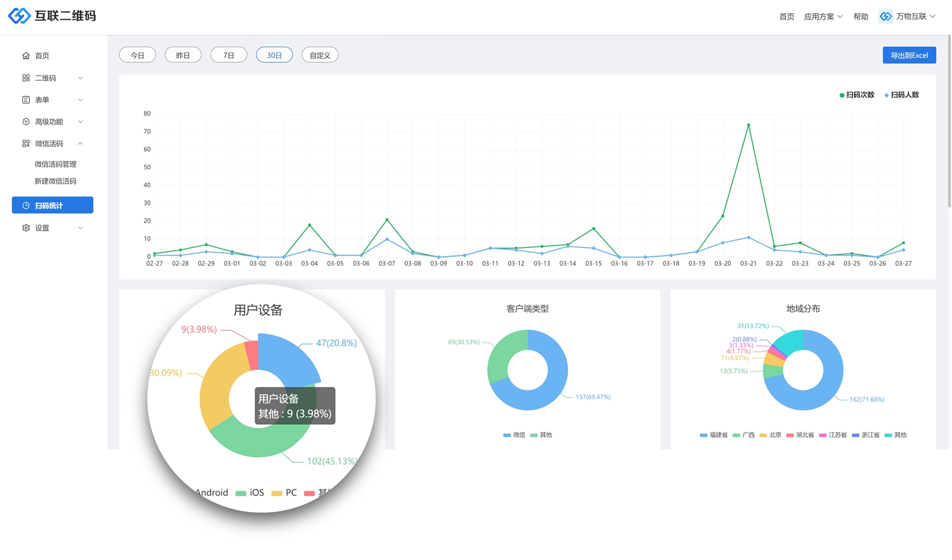Click the 福建省 blue legend swatch
Image resolution: width=952 pixels, height=560 pixels.
click(x=704, y=435)
